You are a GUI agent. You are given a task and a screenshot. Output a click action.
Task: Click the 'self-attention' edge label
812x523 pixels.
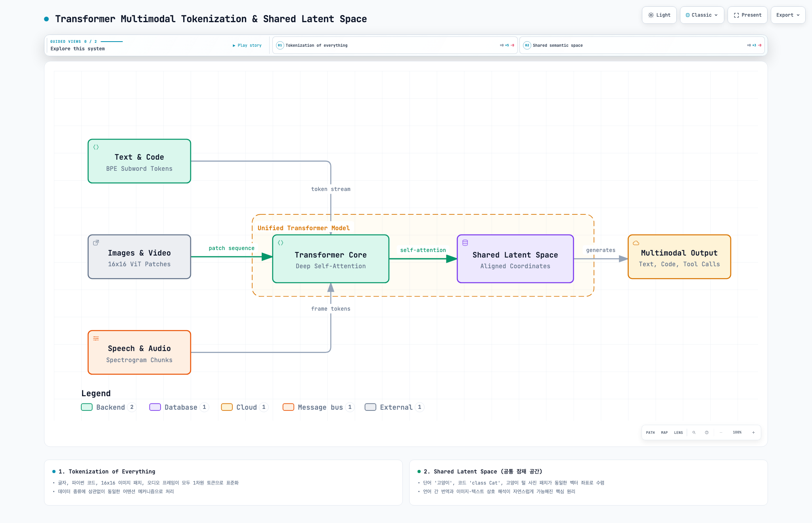pos(423,250)
